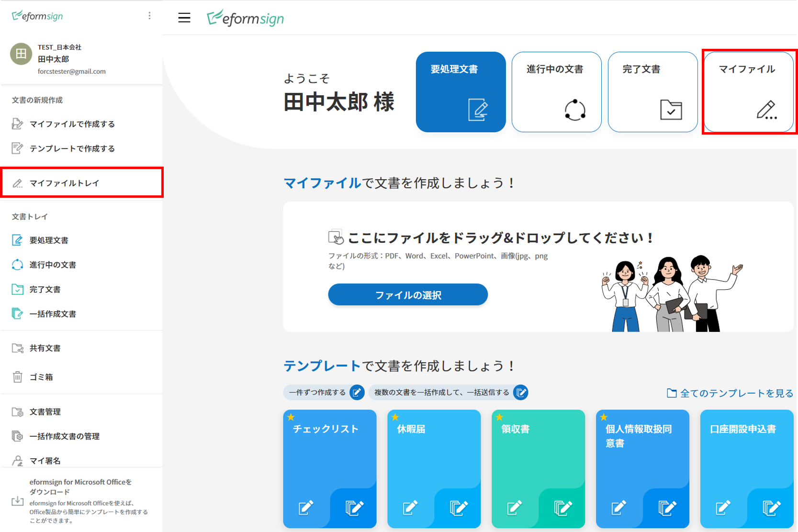Click bulk-create icon on 休暇届 card

point(458,508)
